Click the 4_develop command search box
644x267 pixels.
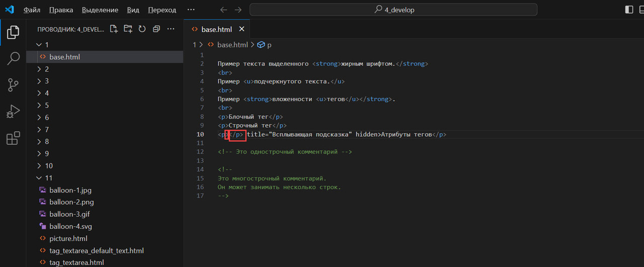(393, 10)
